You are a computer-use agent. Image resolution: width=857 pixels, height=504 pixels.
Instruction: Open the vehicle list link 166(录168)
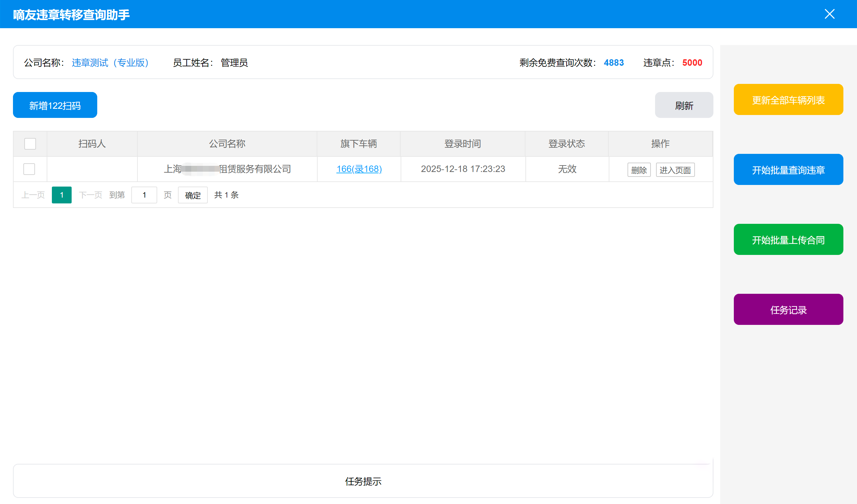coord(359,169)
